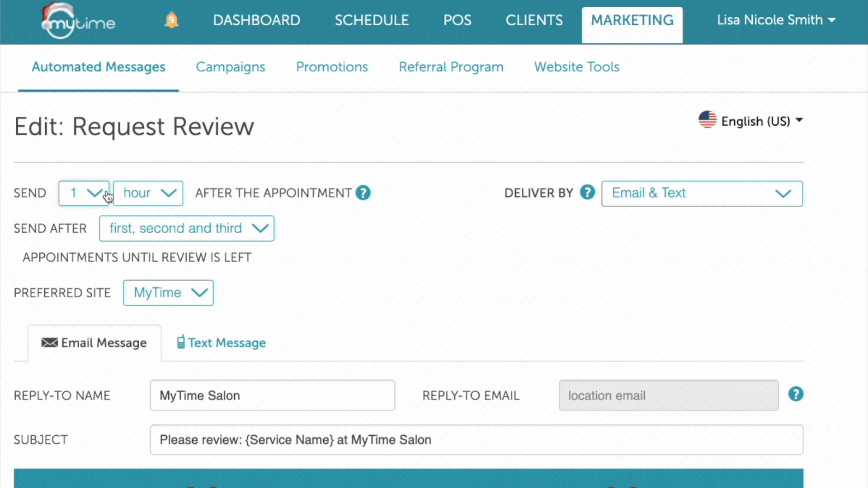Image resolution: width=868 pixels, height=488 pixels.
Task: Select the Email Message tab
Action: [x=94, y=343]
